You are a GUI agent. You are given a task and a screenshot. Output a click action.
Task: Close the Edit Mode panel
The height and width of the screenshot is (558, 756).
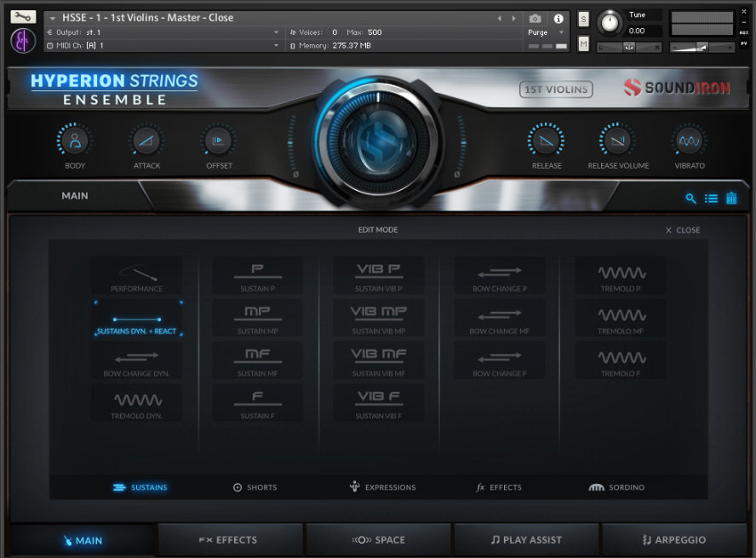pos(683,230)
